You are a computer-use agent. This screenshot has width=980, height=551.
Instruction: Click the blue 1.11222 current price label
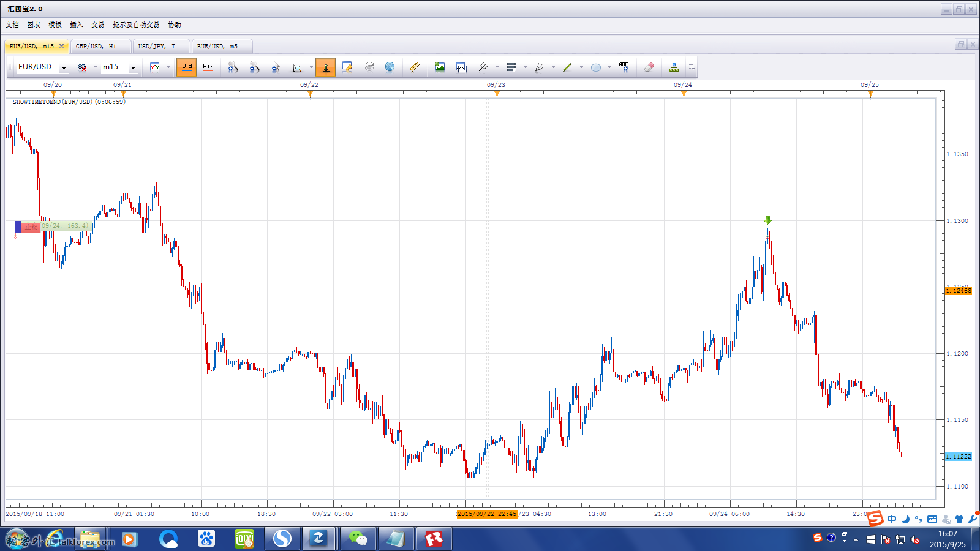pyautogui.click(x=959, y=457)
